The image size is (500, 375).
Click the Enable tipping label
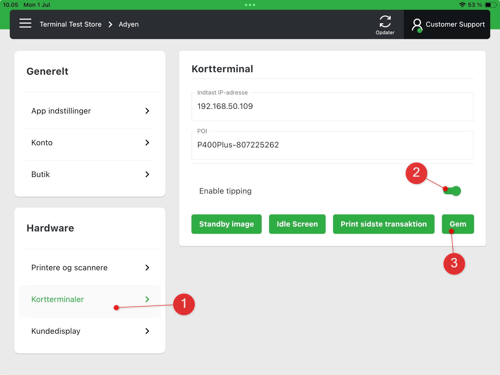225,191
